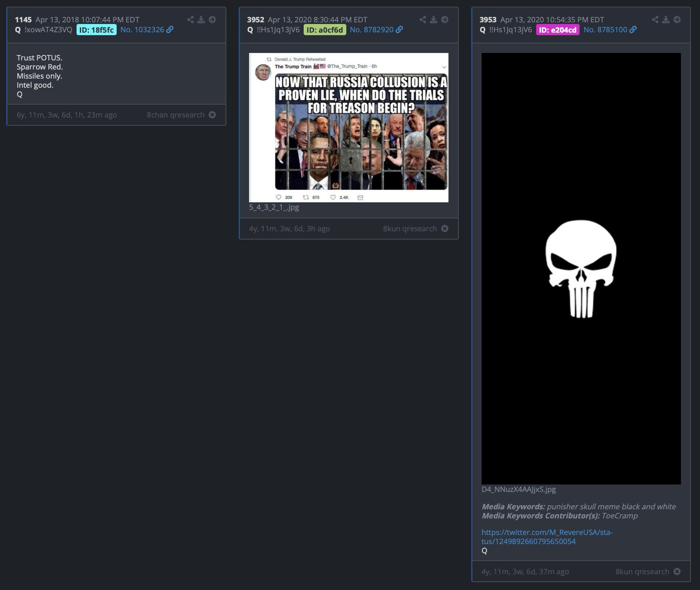700x590 pixels.
Task: Open the Russia collusion meme image
Action: click(349, 127)
